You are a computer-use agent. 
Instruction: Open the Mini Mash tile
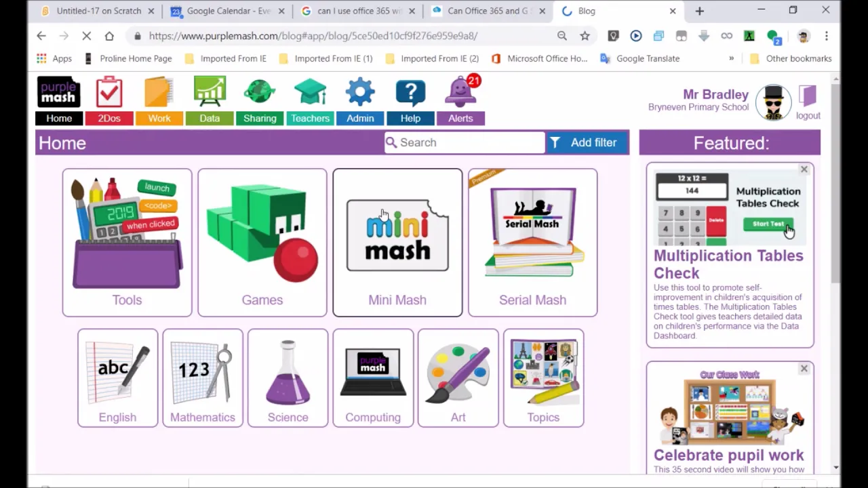click(397, 243)
